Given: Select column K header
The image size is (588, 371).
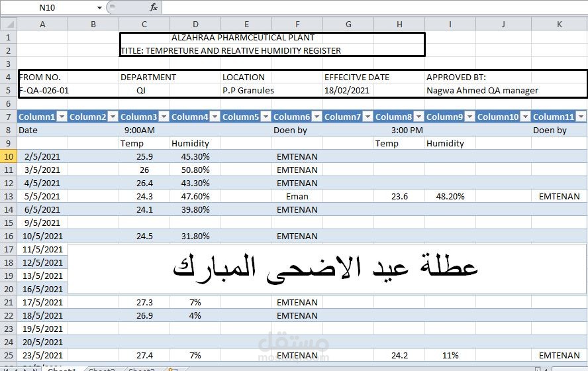Looking at the screenshot, I should [x=559, y=25].
